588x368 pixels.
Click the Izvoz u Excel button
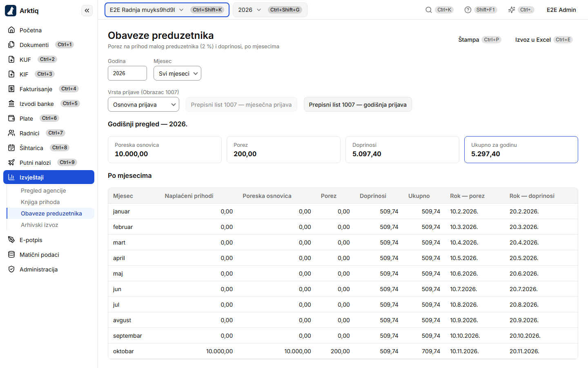[x=544, y=40]
